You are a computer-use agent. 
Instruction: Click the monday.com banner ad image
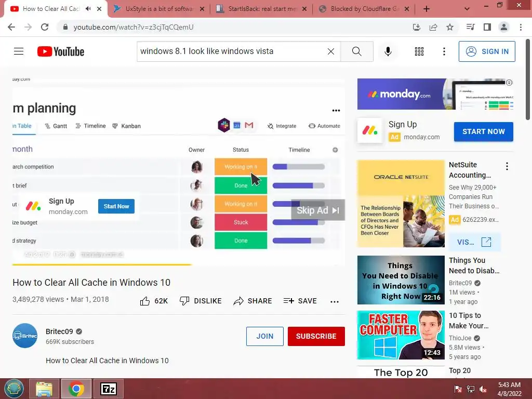435,94
